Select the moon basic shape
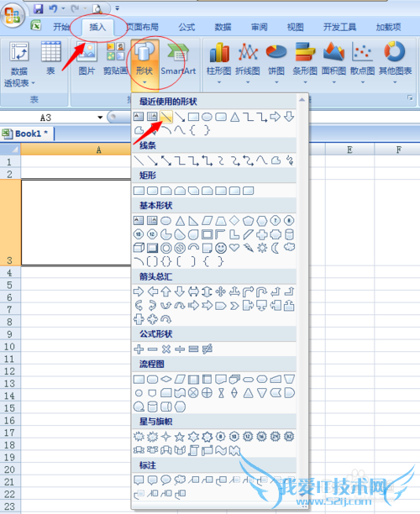Image resolution: width=420 pixels, height=514 pixels. 276,248
